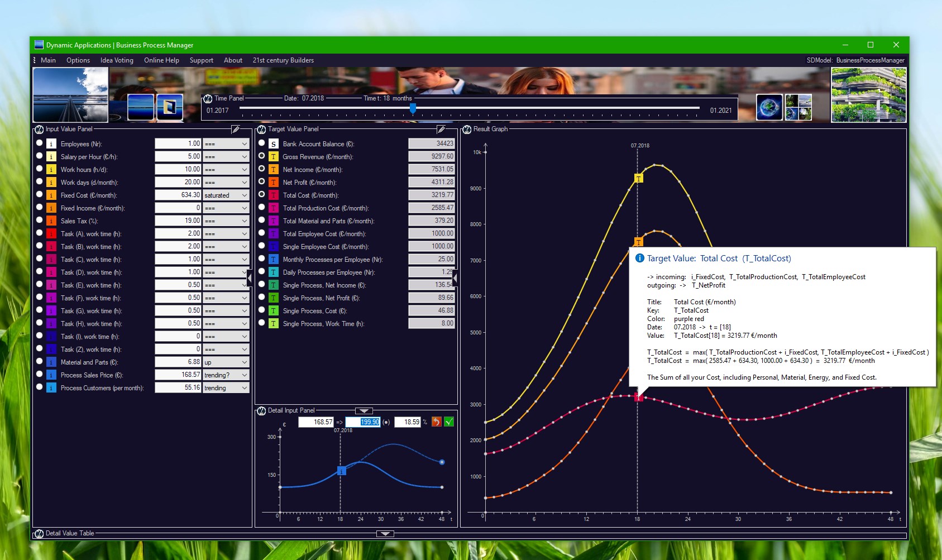Collapse the Input Value Panel side arrow
The height and width of the screenshot is (560, 942).
[249, 277]
